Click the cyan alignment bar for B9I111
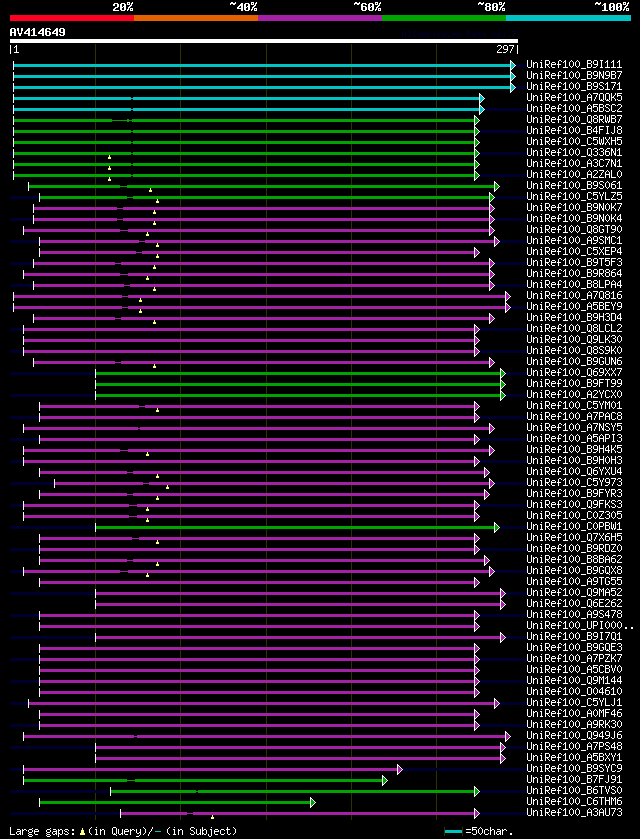 pyautogui.click(x=264, y=65)
